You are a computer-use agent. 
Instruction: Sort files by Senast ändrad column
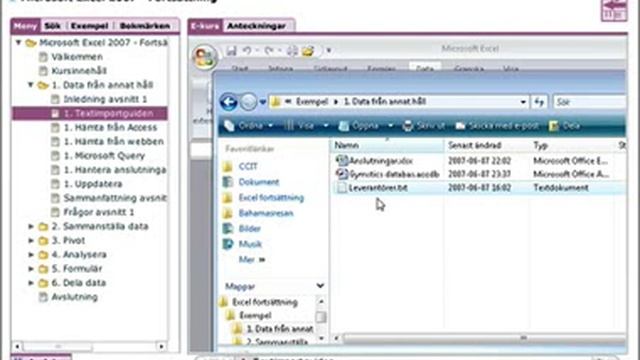click(x=487, y=145)
